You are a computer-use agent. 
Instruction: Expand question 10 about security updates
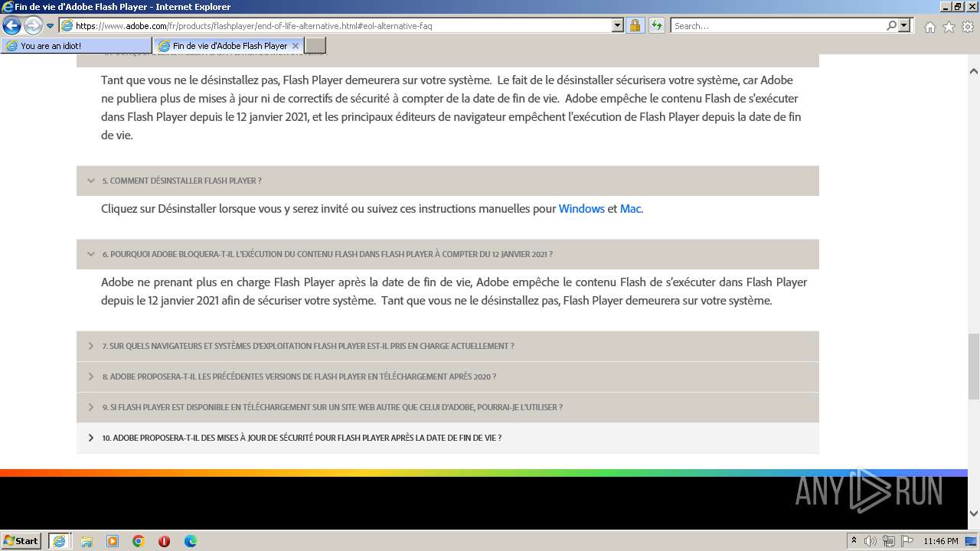(x=448, y=438)
